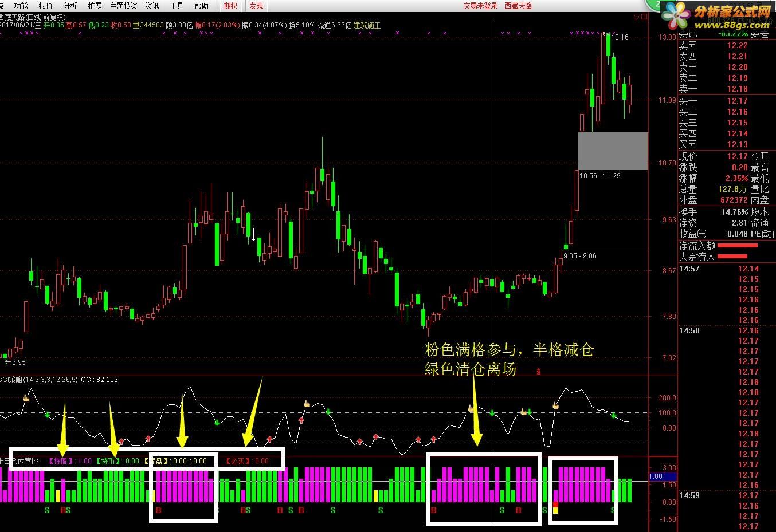This screenshot has width=776, height=532.
Task: Click the 卖三 12.20 order book row
Action: coord(714,67)
